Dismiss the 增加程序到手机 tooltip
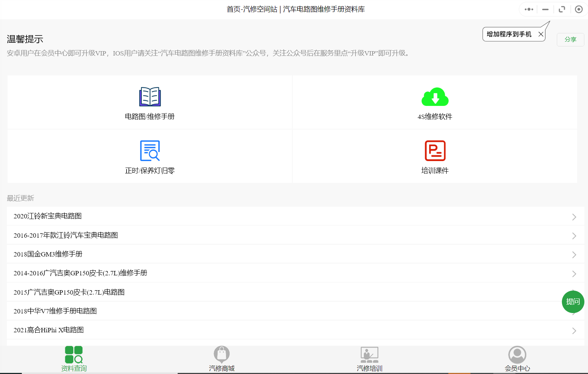The image size is (588, 374). tap(541, 34)
